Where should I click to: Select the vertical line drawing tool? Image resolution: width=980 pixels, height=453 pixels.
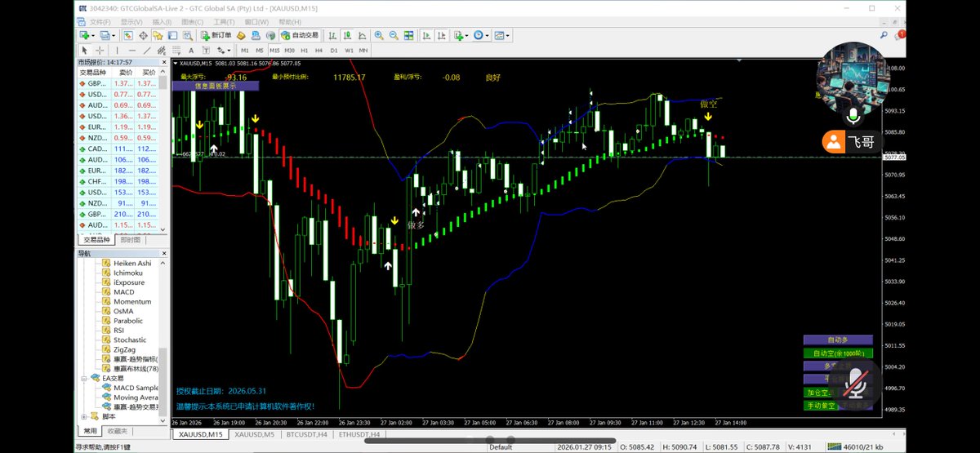[116, 51]
